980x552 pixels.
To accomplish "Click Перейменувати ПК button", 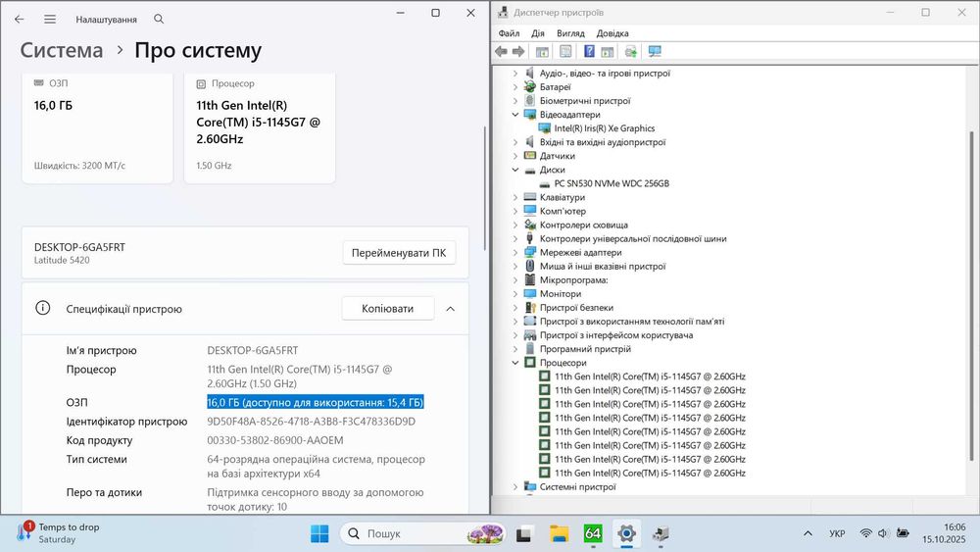I will (399, 253).
